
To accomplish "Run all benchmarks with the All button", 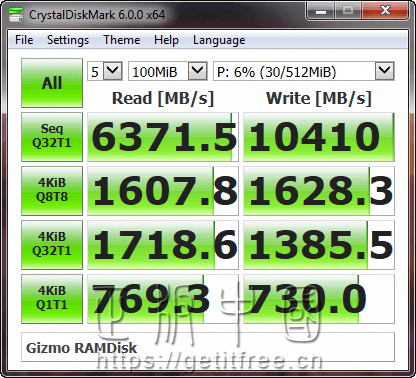I will (52, 83).
